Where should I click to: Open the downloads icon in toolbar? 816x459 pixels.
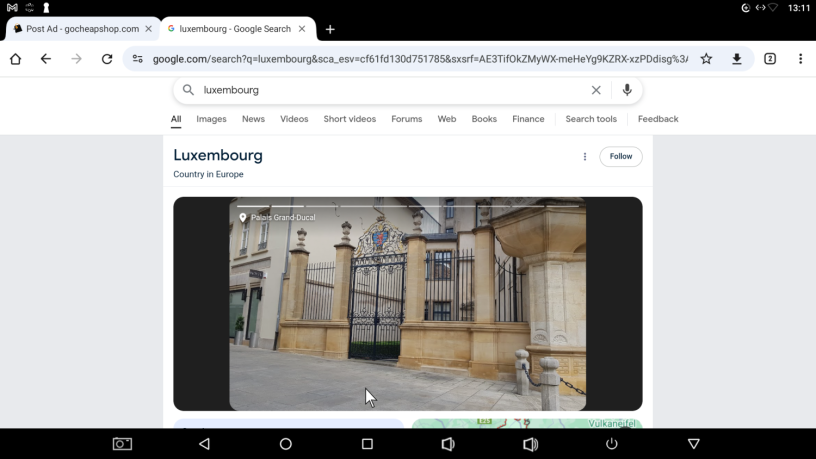pos(737,59)
